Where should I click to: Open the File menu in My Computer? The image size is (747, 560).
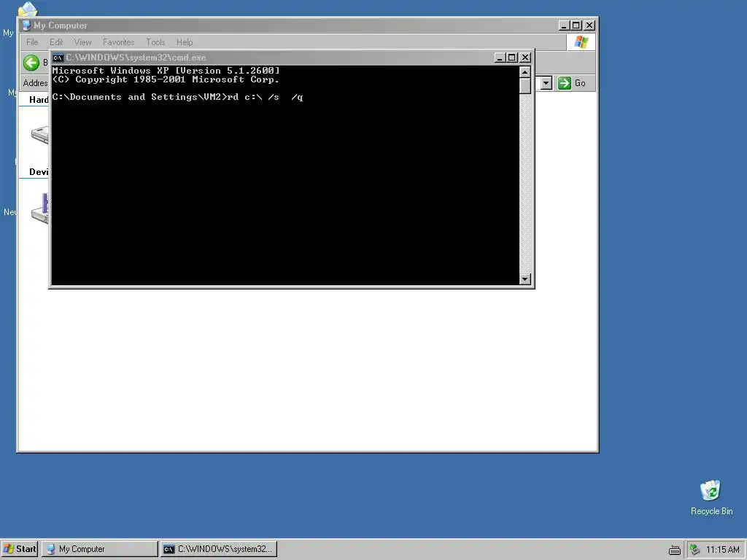tap(32, 42)
